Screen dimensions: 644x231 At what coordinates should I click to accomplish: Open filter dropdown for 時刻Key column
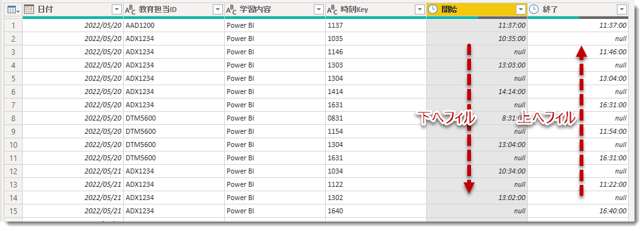(420, 10)
